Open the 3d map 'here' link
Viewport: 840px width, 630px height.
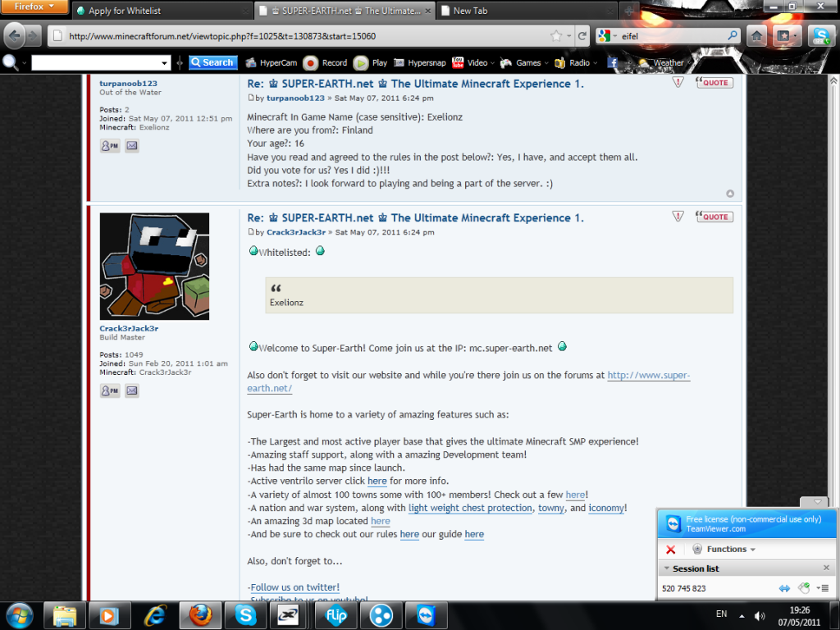(x=381, y=521)
